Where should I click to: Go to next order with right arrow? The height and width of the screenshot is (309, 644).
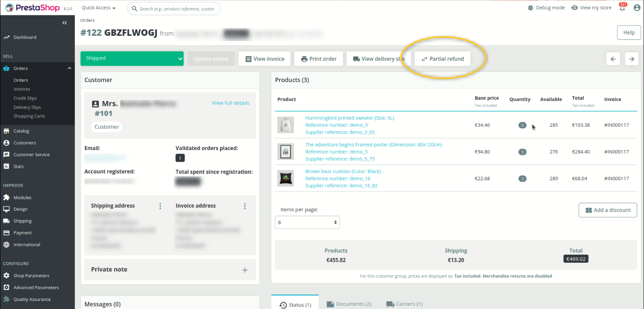pos(632,59)
